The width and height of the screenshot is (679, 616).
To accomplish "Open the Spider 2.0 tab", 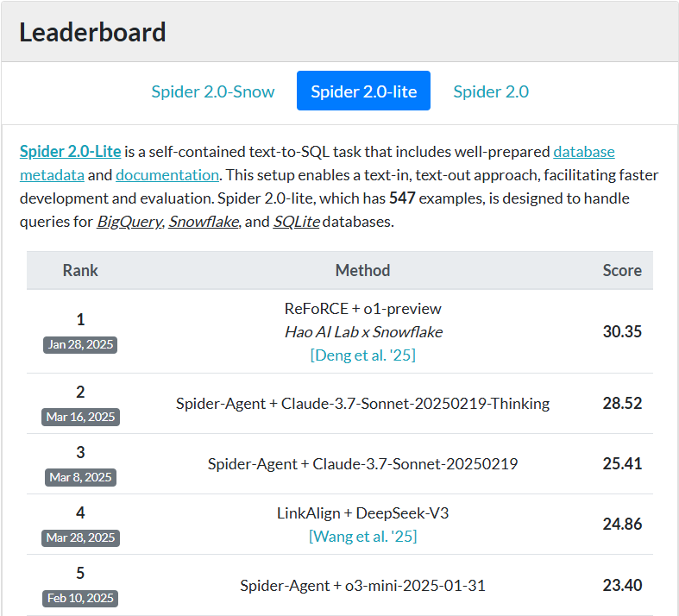I will point(491,91).
